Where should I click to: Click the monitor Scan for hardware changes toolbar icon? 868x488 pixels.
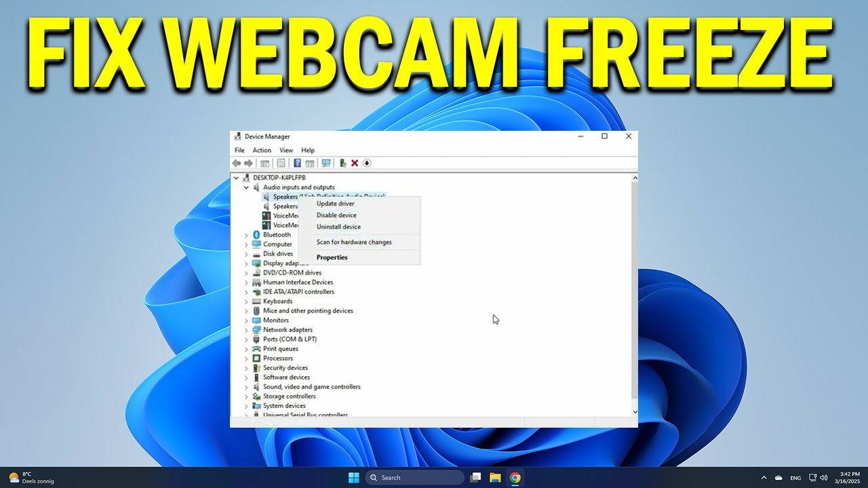click(x=326, y=163)
